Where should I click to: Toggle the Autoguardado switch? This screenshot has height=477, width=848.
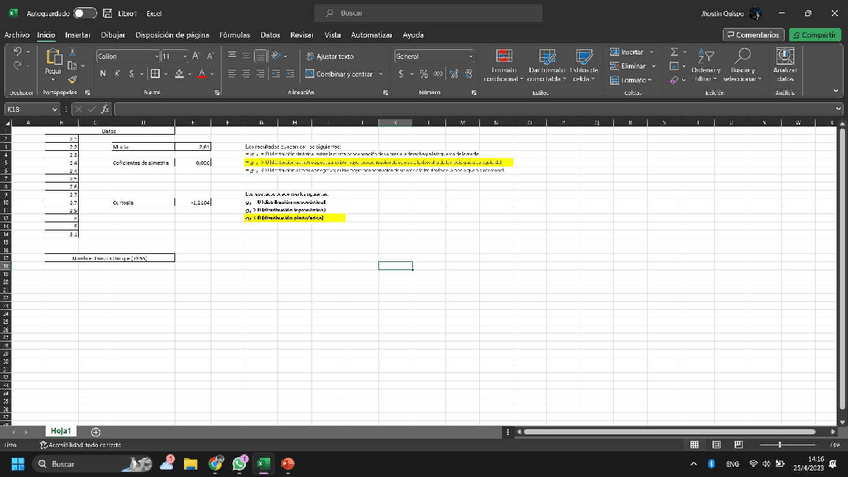tap(85, 14)
